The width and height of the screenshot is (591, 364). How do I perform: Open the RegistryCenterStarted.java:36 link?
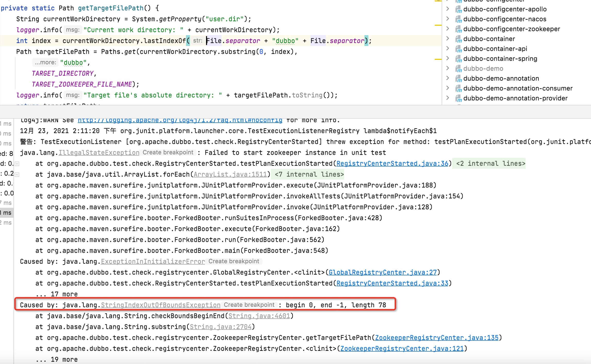pos(392,163)
